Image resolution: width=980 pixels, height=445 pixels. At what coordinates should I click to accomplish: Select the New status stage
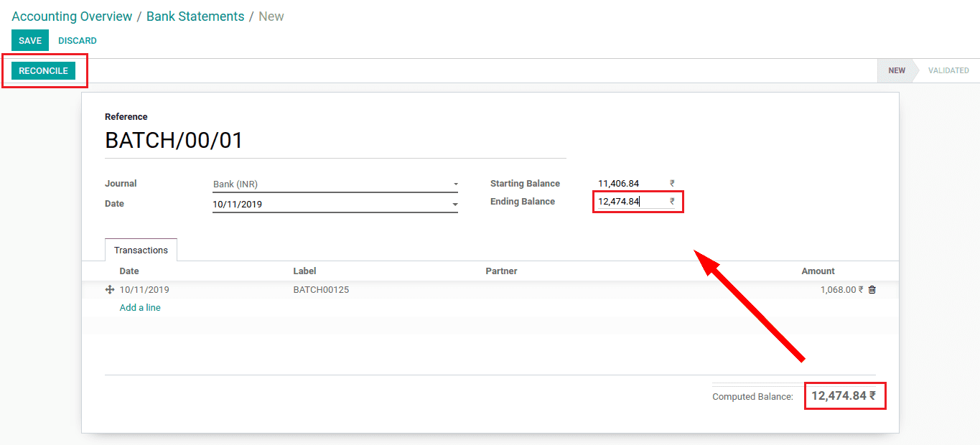click(x=897, y=70)
